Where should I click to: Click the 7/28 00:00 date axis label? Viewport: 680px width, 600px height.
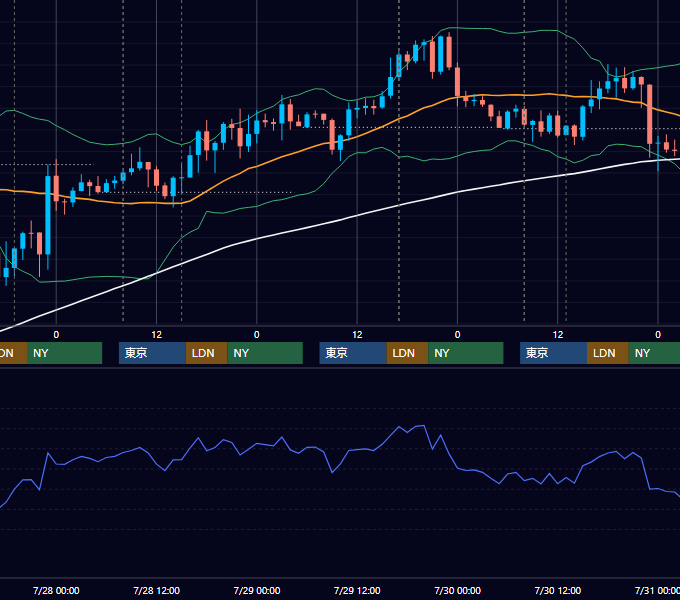point(56,590)
